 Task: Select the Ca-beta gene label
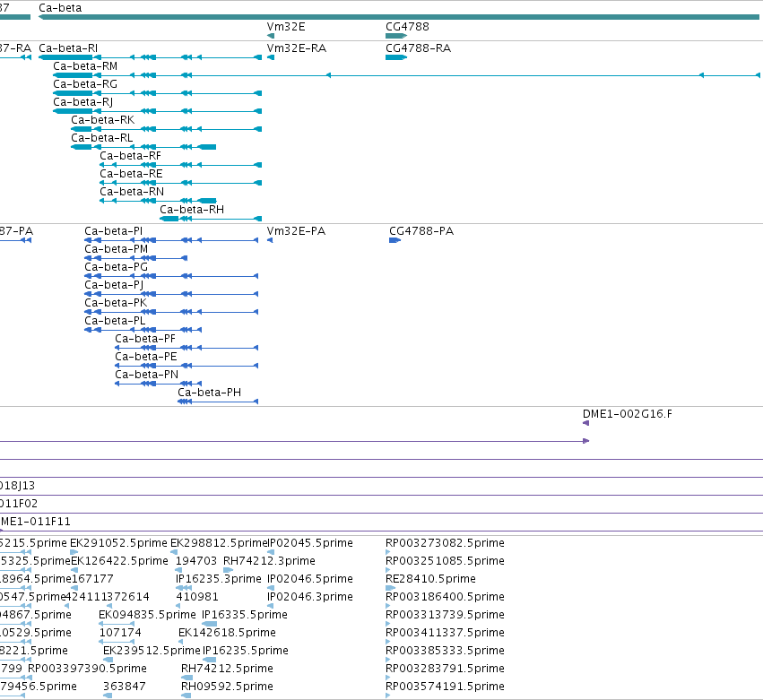60,8
